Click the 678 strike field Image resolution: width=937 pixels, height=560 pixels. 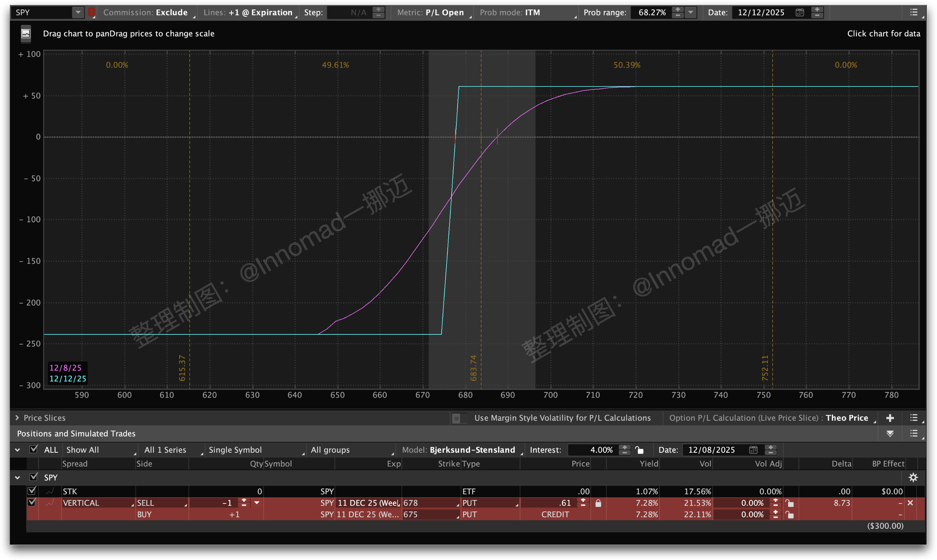[429, 503]
